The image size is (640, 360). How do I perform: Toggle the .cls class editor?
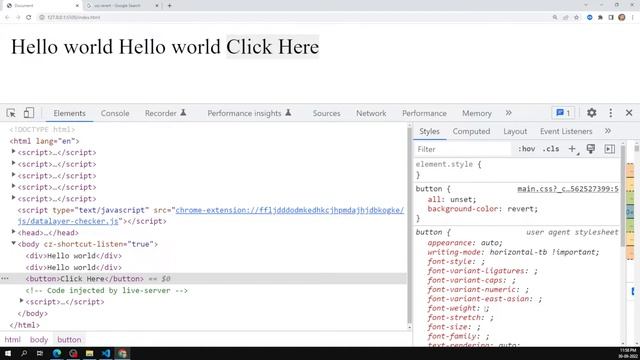click(551, 149)
